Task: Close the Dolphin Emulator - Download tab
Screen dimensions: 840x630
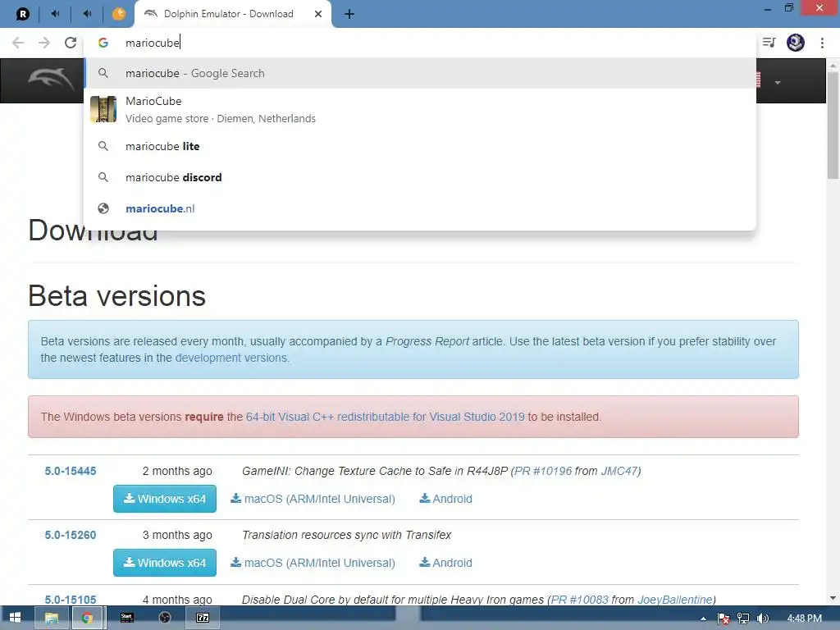Action: 318,14
